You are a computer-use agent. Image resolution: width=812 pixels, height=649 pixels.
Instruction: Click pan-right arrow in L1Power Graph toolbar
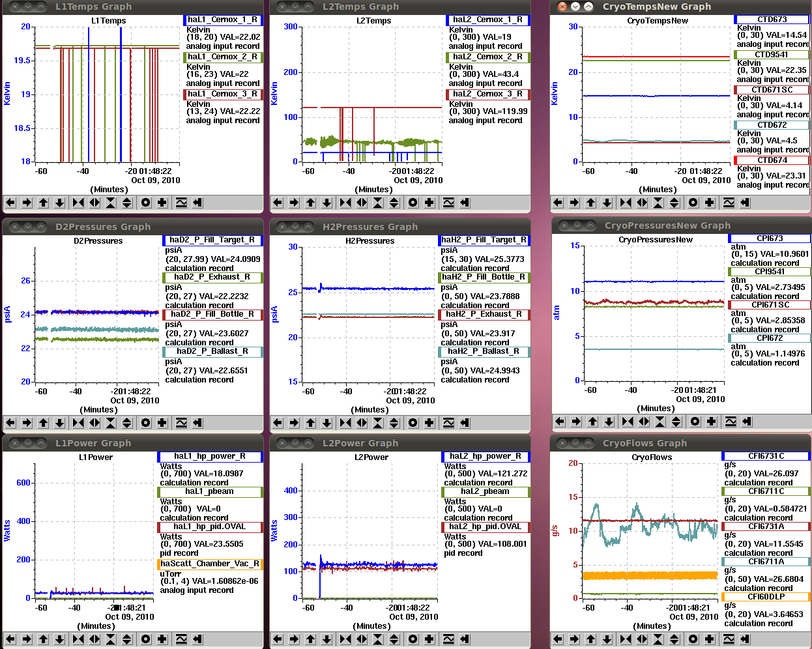(27, 639)
